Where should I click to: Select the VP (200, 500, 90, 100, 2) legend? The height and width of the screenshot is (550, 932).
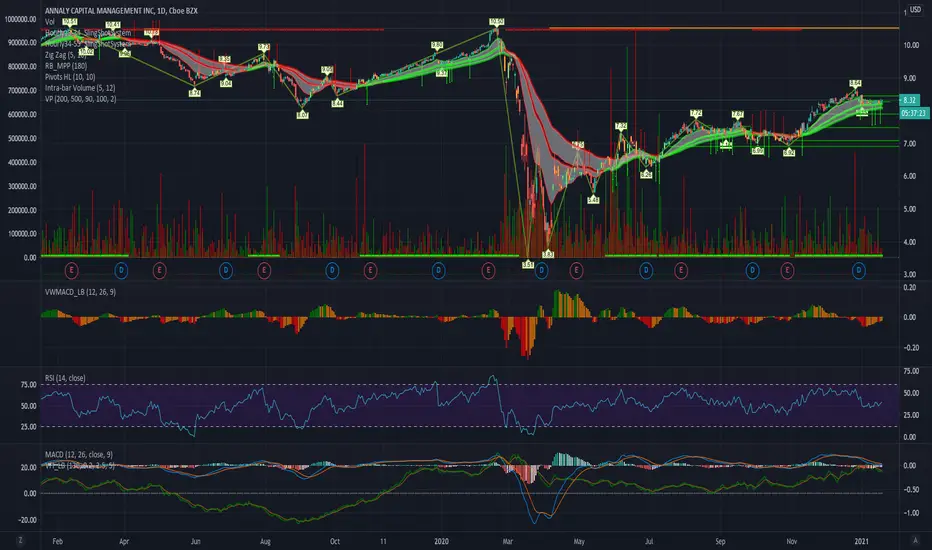[81, 99]
